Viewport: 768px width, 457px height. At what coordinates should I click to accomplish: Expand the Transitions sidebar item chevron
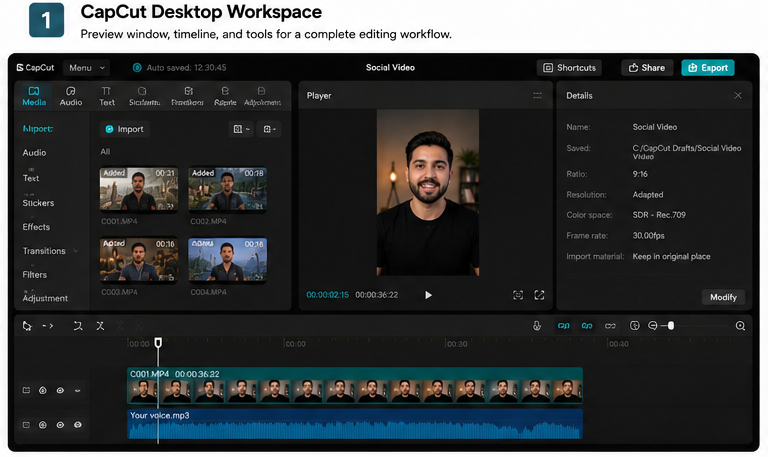tap(75, 251)
